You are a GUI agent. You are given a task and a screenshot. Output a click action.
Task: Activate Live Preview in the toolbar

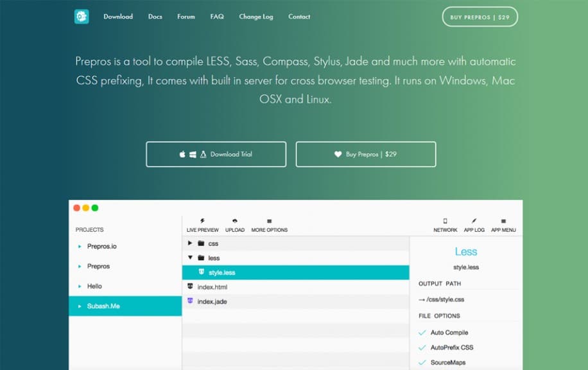point(202,226)
